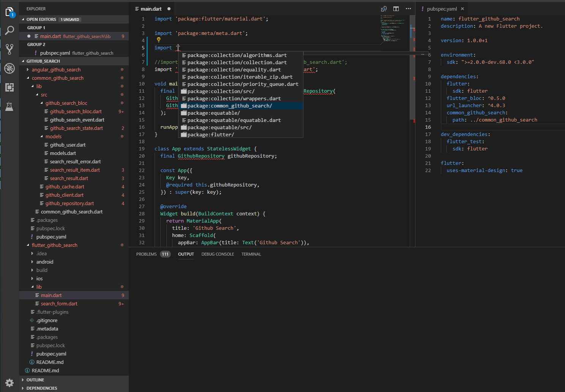Open README.md under flutter_github_search
The height and width of the screenshot is (392, 565).
(x=50, y=362)
